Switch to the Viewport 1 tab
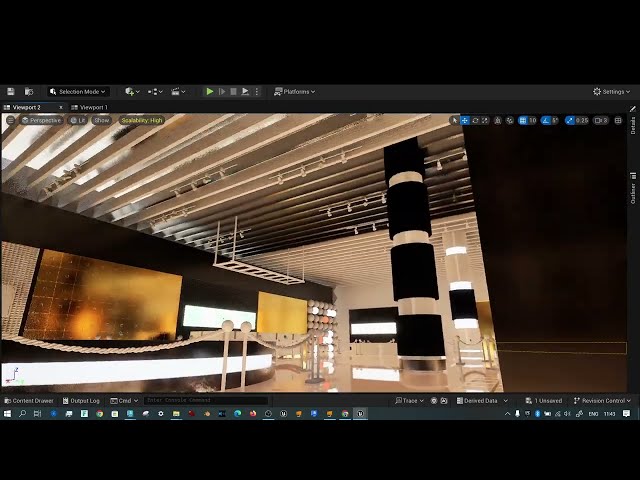The image size is (640, 480). pyautogui.click(x=90, y=107)
